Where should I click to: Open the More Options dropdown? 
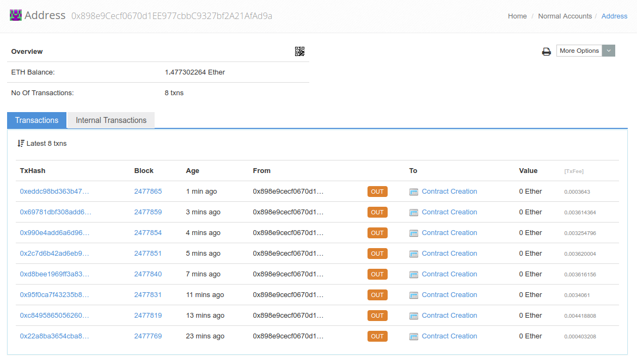[x=579, y=51]
